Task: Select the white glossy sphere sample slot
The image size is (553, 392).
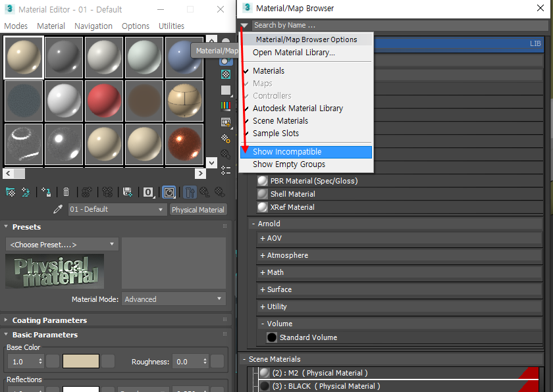Action: click(64, 101)
